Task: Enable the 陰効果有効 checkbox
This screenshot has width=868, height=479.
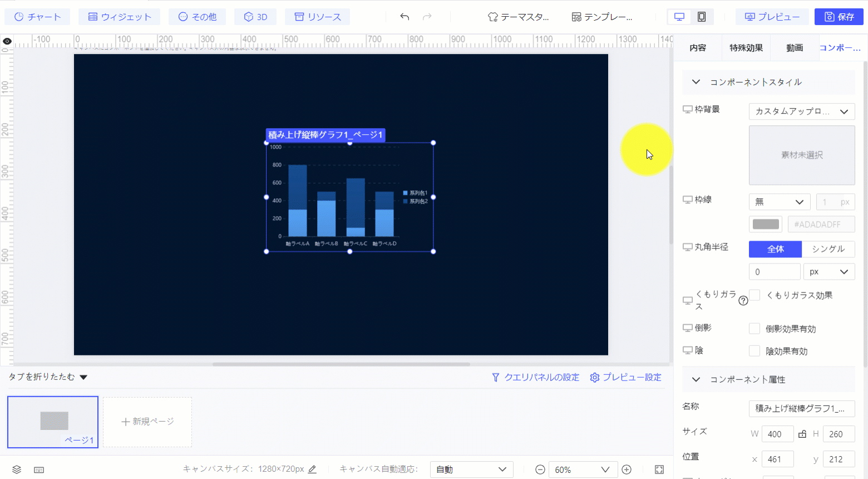Action: [x=754, y=351]
